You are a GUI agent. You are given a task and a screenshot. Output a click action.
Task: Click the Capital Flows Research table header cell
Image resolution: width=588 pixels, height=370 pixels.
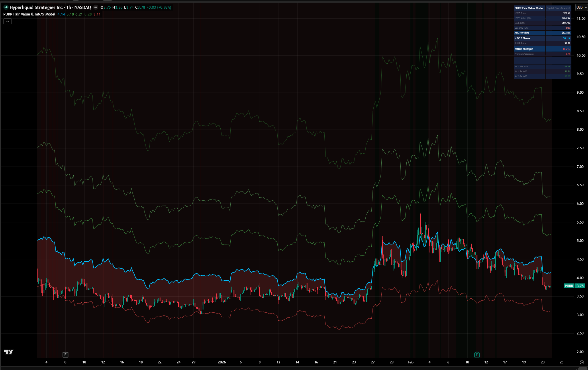pos(558,8)
